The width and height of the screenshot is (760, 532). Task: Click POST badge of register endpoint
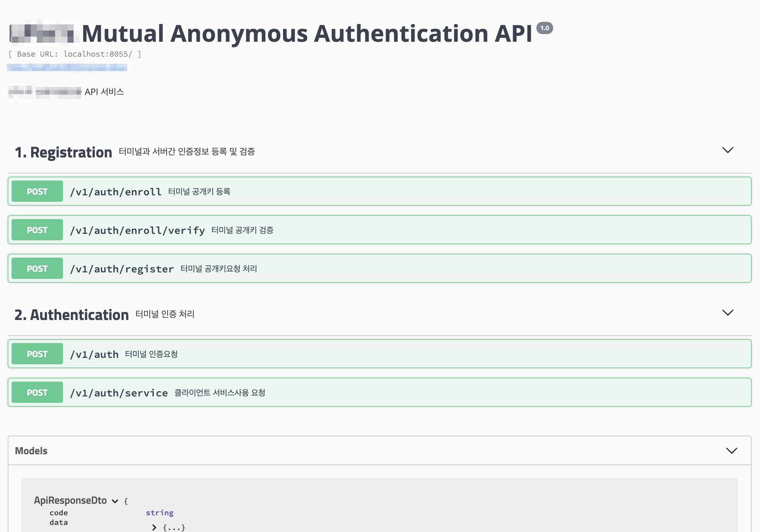coord(37,269)
